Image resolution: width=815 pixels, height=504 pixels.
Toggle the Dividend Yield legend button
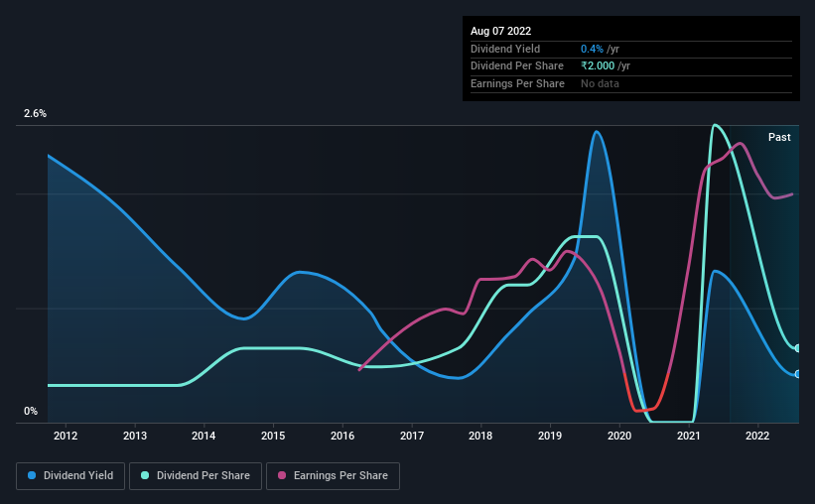click(70, 476)
